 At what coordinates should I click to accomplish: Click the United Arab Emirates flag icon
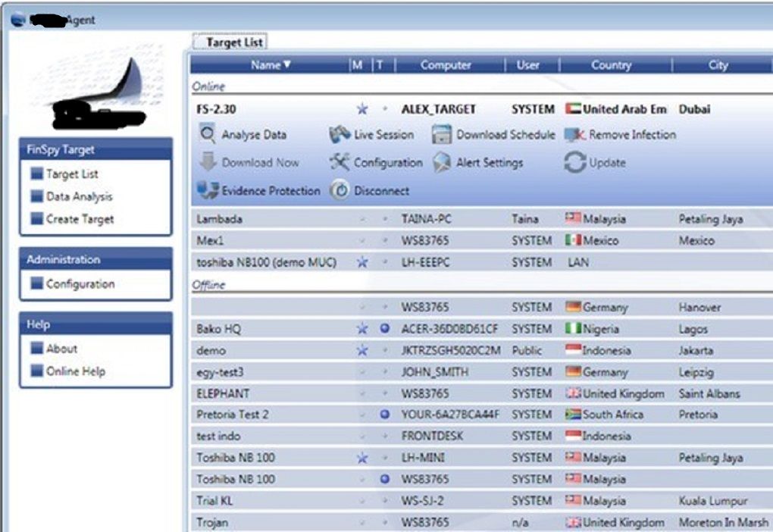coord(574,108)
